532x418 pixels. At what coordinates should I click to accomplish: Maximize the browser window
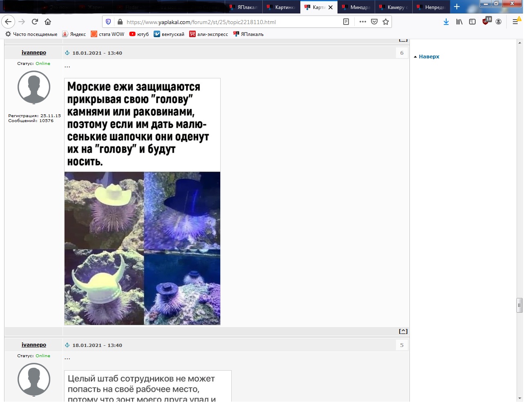[496, 4]
